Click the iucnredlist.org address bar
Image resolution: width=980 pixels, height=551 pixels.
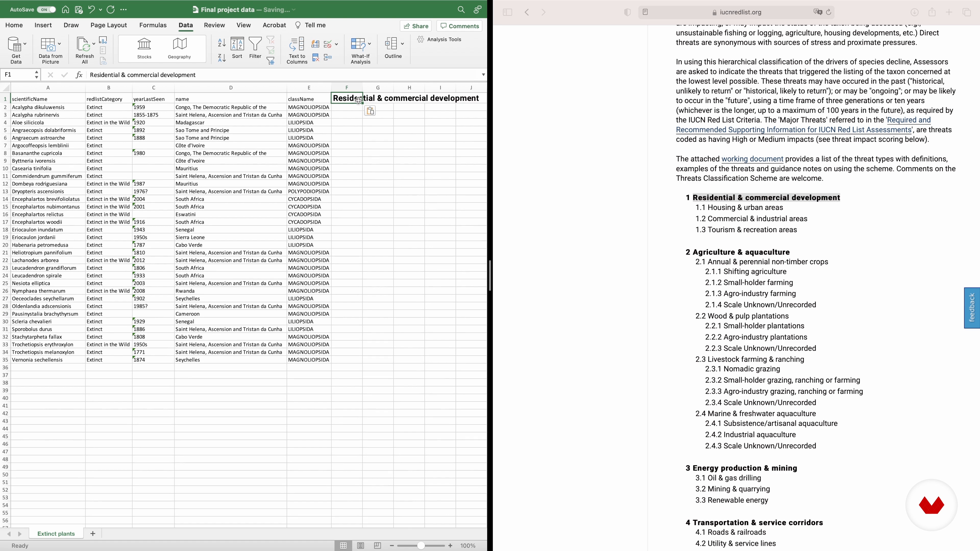[x=737, y=12]
